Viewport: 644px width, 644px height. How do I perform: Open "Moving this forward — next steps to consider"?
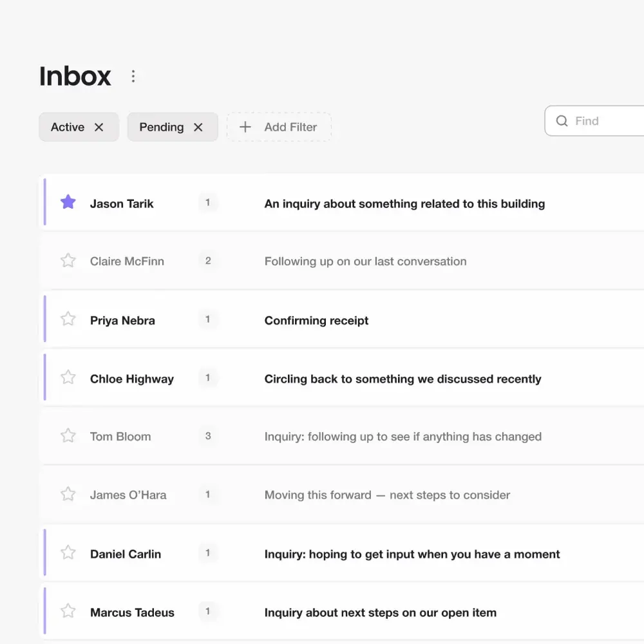387,495
